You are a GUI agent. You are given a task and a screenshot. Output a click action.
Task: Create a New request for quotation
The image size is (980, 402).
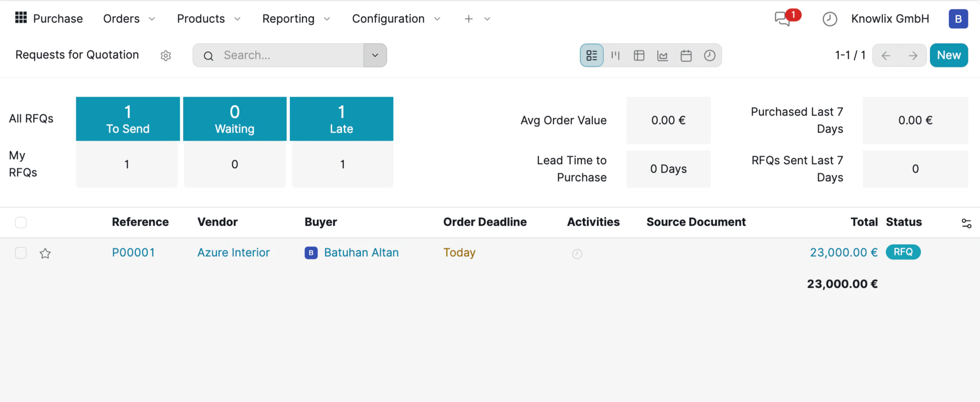[949, 55]
